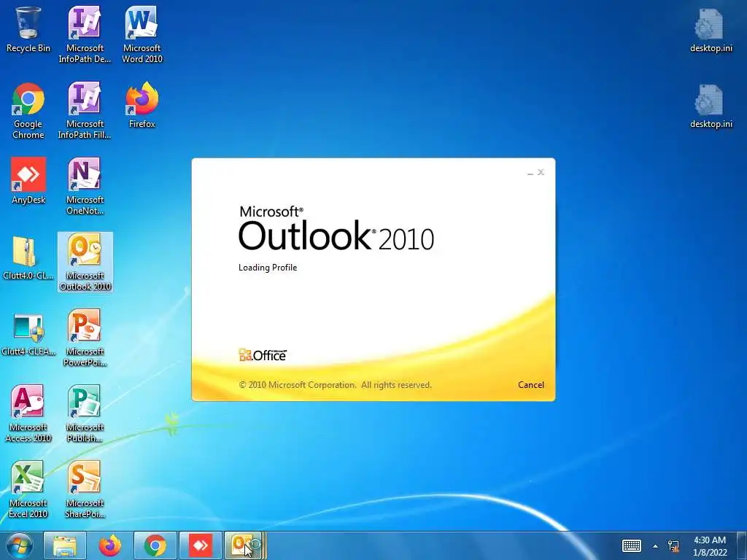Click the Outlook taskbar button
Screen dimensions: 747x560
(x=245, y=545)
